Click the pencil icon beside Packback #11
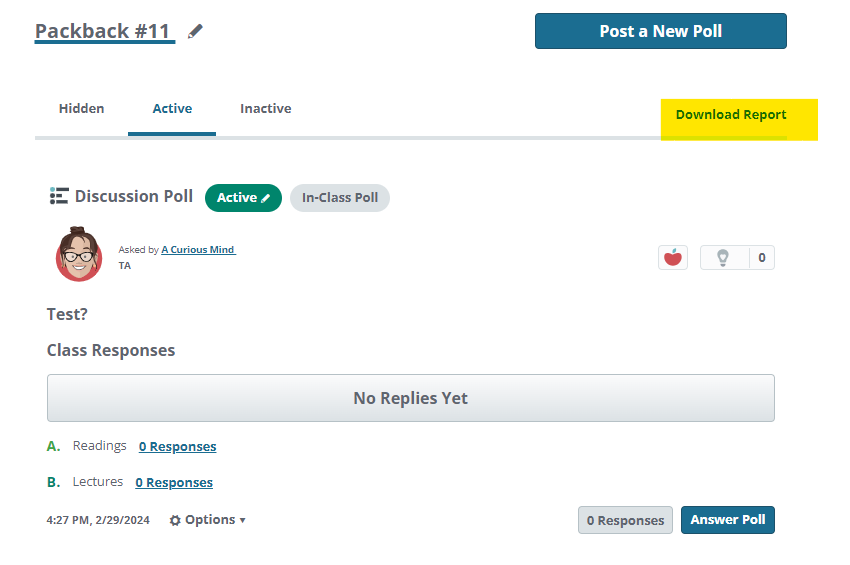Viewport: 850px width, 565px height. click(195, 32)
